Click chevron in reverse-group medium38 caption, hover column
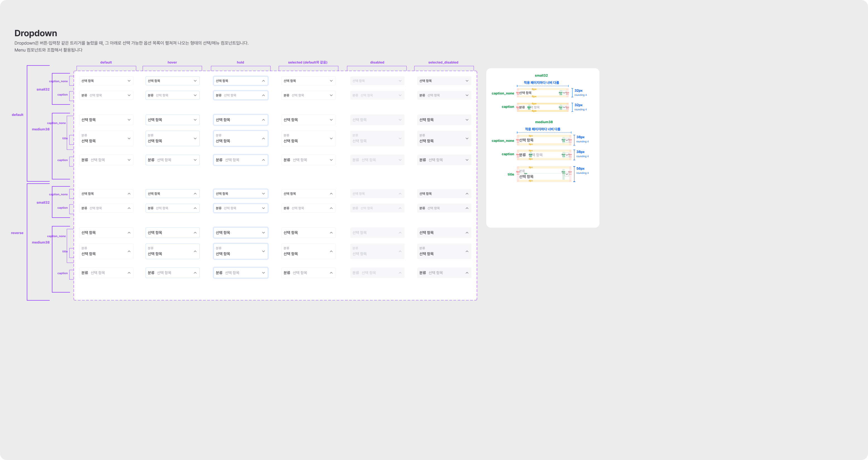 (x=195, y=273)
